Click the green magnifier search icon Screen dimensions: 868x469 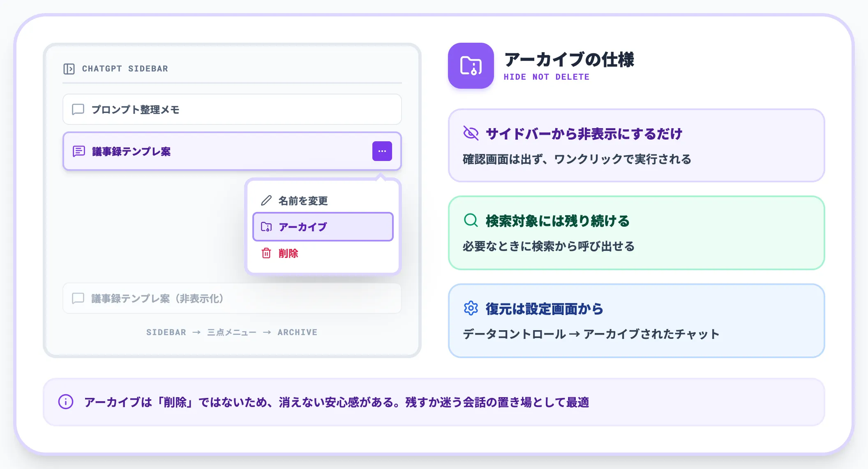(x=471, y=220)
